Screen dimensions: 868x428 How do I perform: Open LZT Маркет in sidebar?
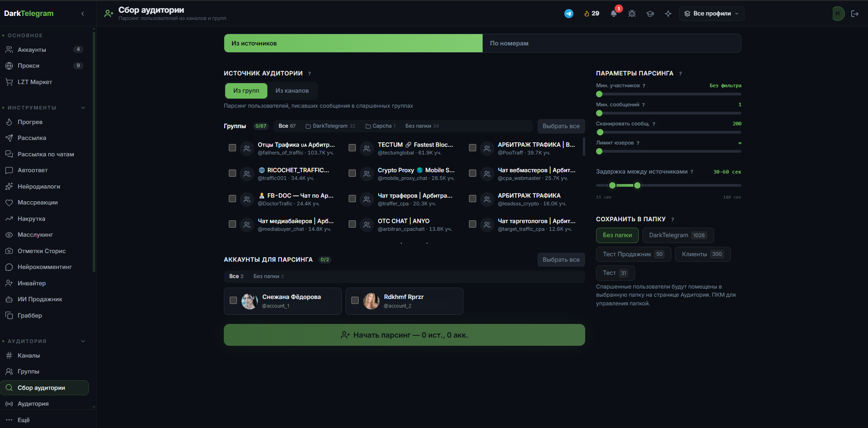[x=44, y=82]
